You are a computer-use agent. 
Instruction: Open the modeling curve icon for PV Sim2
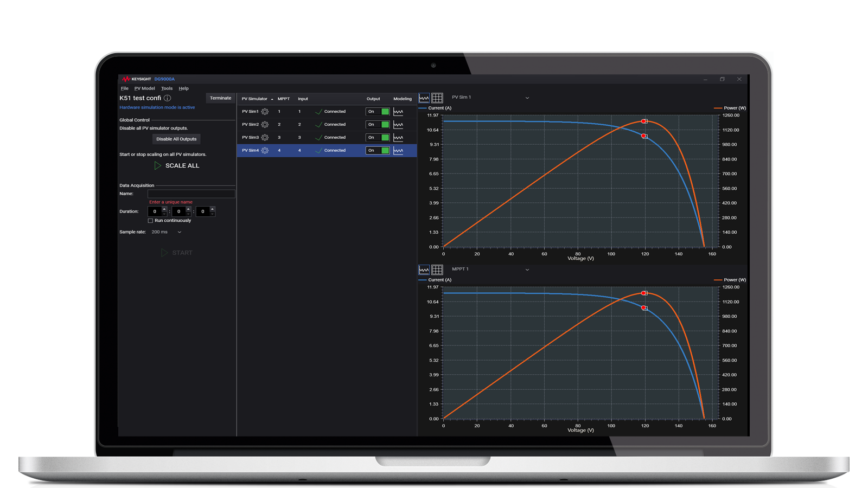click(x=399, y=124)
